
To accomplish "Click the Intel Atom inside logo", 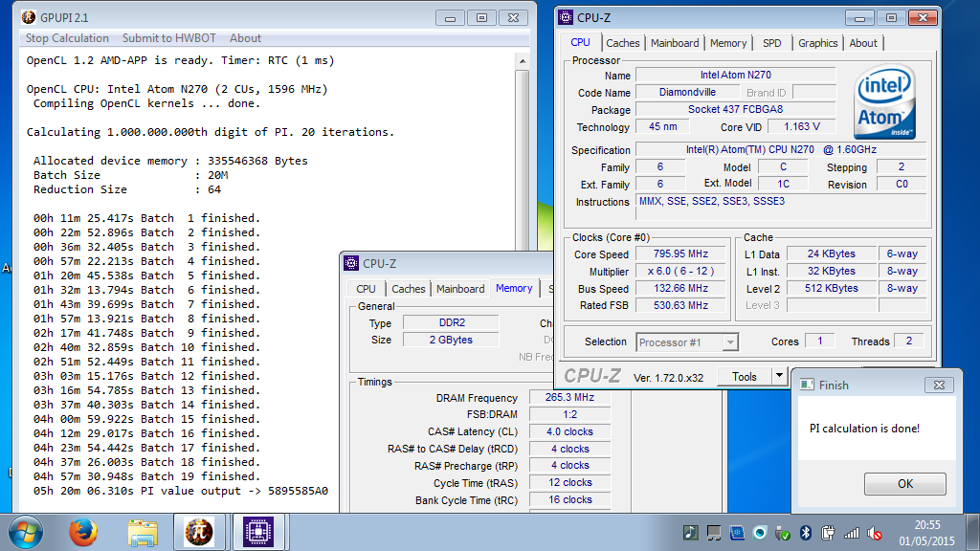I will click(x=884, y=102).
